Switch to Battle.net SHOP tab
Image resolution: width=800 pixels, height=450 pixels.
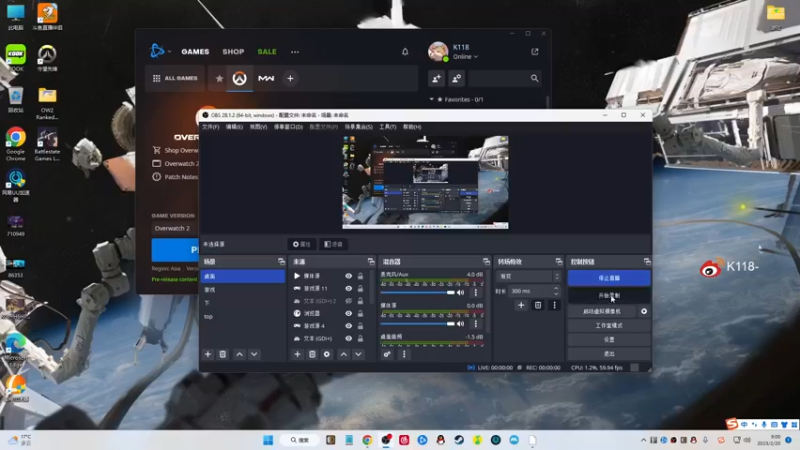233,52
